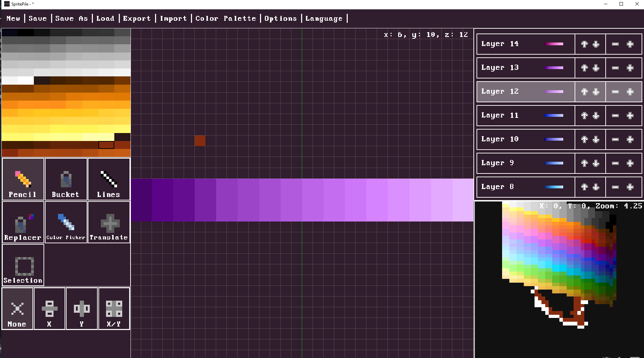The image size is (644, 358).
Task: Move Layer 10 up
Action: [584, 139]
